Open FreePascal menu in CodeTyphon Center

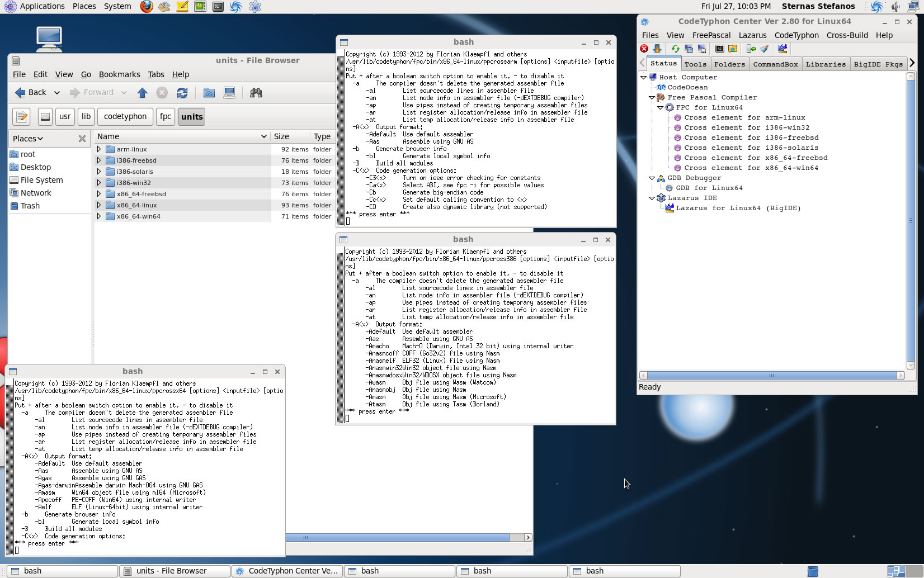[711, 35]
